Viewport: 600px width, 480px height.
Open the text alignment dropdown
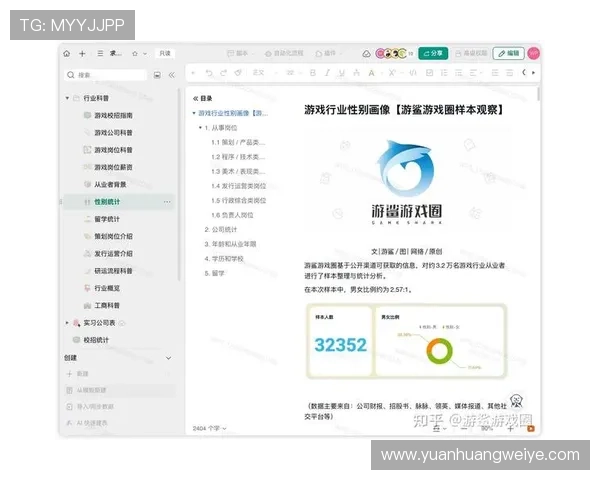475,73
